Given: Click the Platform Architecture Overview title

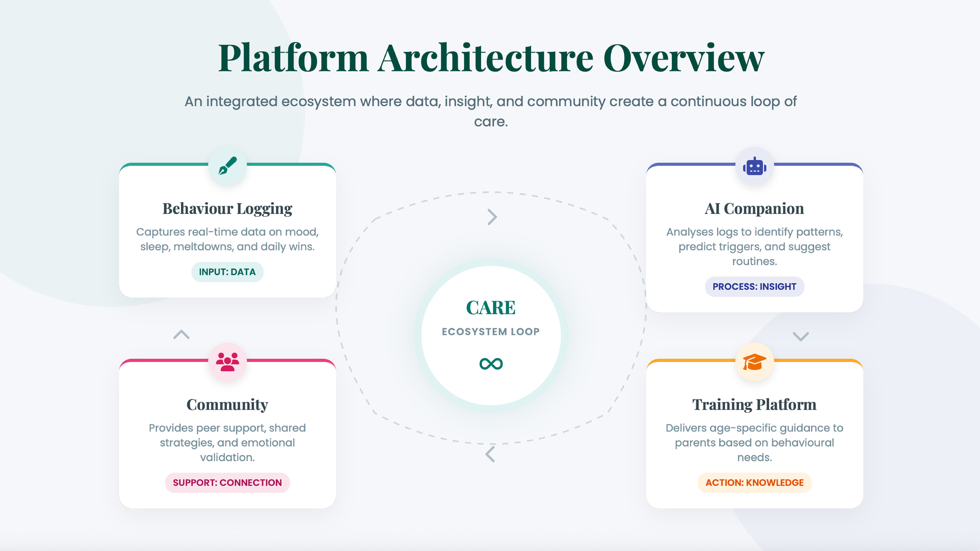Looking at the screenshot, I should [x=491, y=58].
